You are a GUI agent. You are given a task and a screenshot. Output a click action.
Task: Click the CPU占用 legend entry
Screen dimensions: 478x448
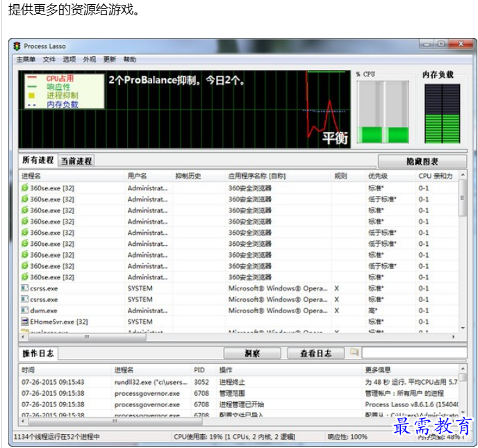tap(60, 78)
